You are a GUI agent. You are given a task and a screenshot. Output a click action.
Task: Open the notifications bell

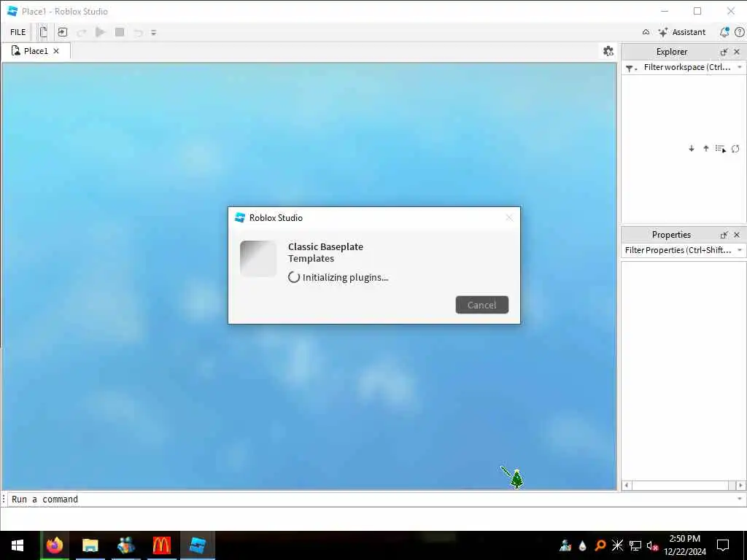click(724, 32)
